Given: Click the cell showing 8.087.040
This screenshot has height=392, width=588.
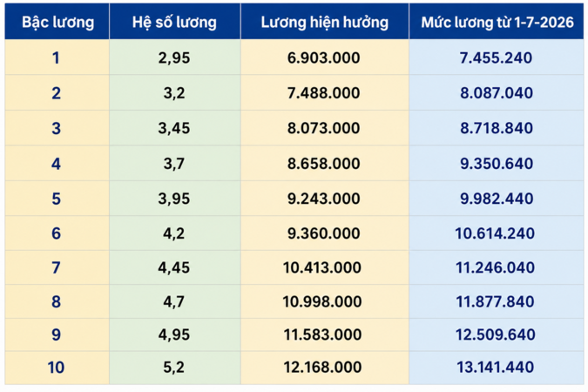Looking at the screenshot, I should click(x=497, y=92).
